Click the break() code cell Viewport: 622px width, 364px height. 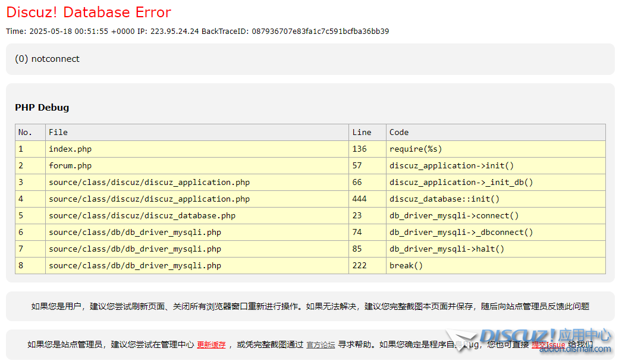point(496,265)
